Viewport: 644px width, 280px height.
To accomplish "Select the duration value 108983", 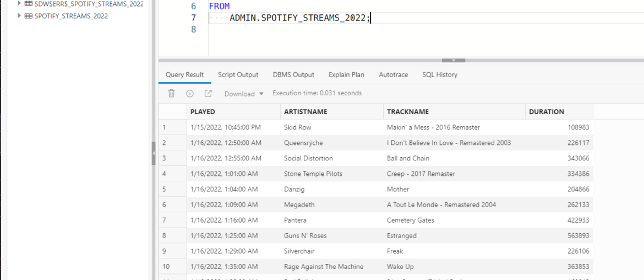I will click(559, 127).
